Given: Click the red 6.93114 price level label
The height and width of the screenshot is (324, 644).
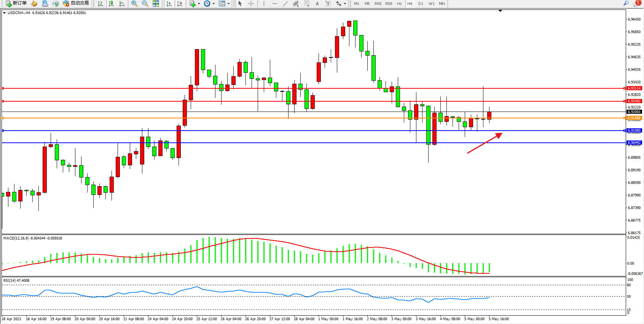Looking at the screenshot, I should click(x=634, y=88).
